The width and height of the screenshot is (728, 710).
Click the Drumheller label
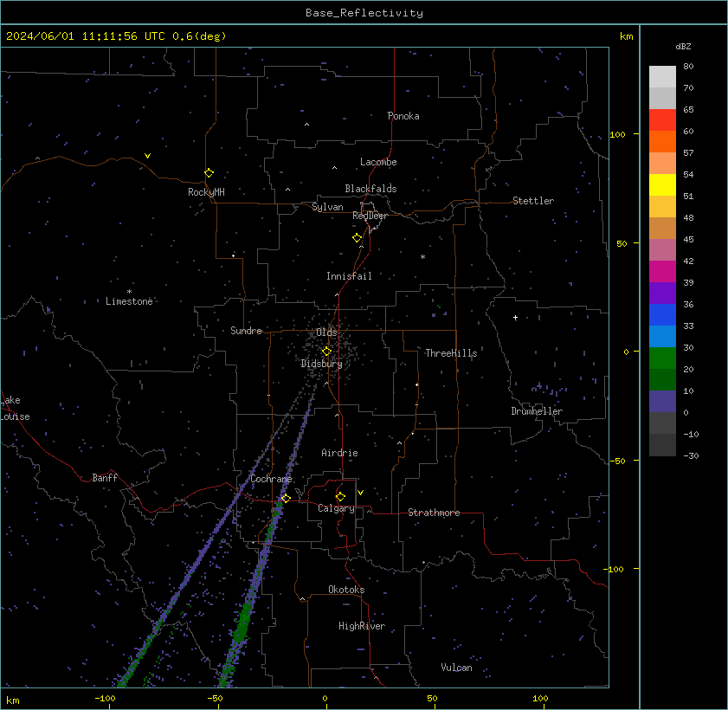pos(537,411)
